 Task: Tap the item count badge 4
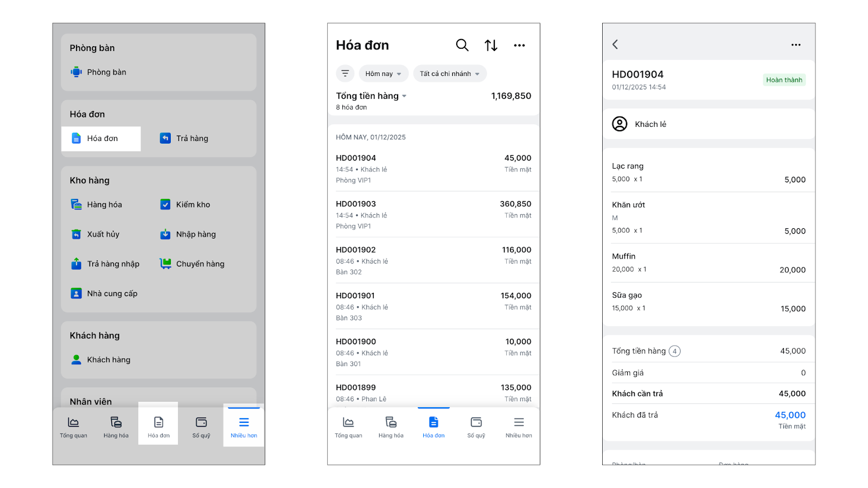674,351
